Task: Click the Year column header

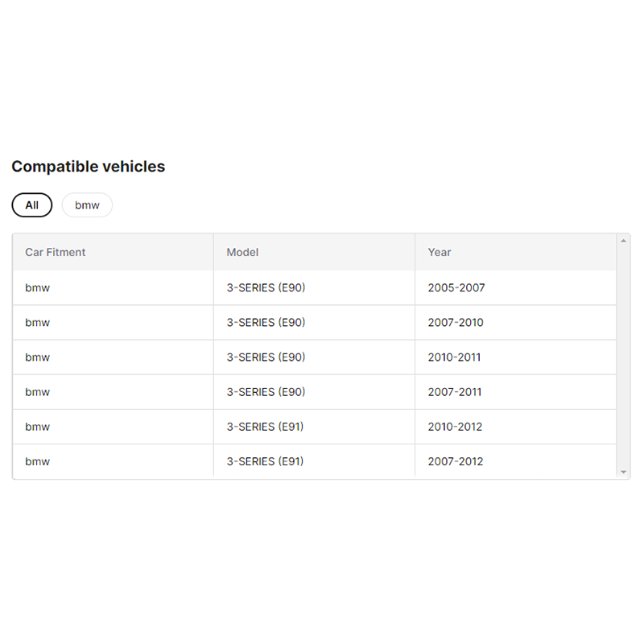Action: 440,252
